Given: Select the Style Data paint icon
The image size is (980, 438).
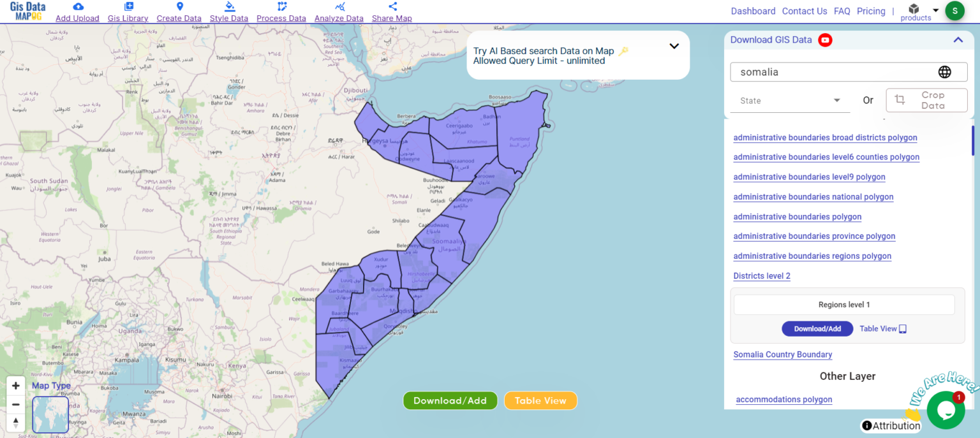Looking at the screenshot, I should [x=228, y=6].
